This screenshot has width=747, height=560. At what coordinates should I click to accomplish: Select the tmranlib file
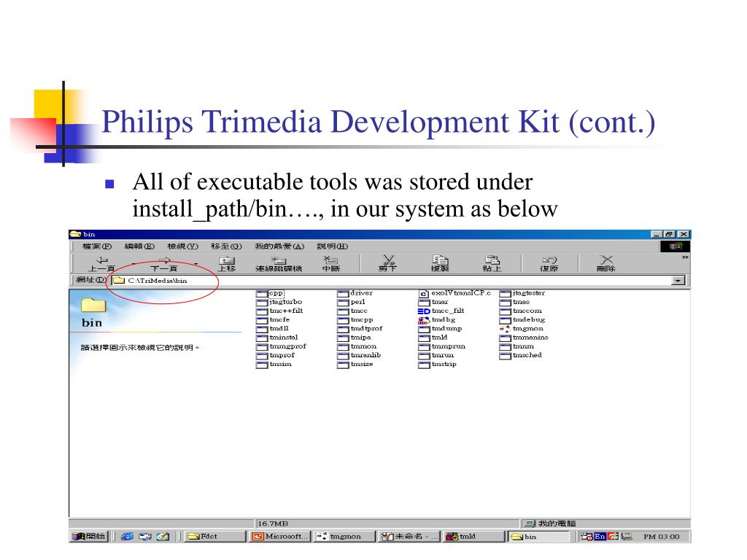click(x=359, y=355)
